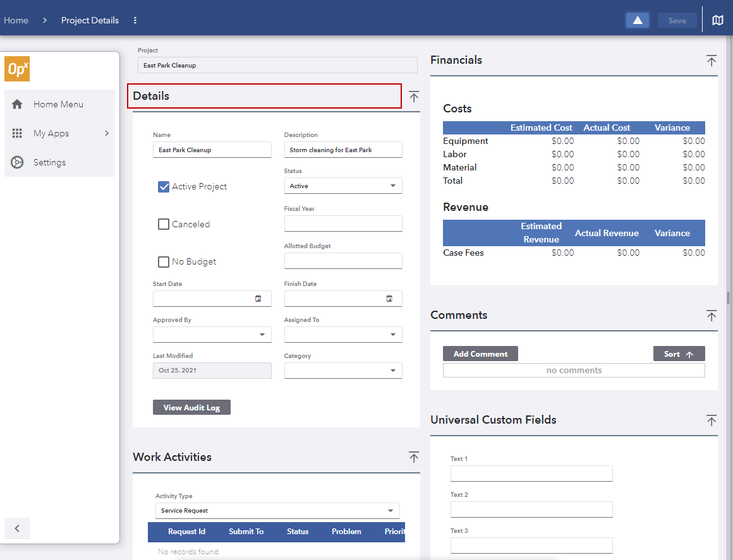
Task: Expand the Approved By dropdown
Action: 212,335
